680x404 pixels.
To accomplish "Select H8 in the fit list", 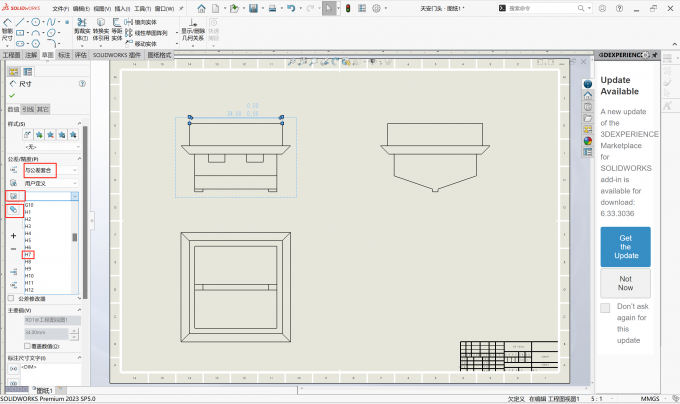I will (28, 262).
